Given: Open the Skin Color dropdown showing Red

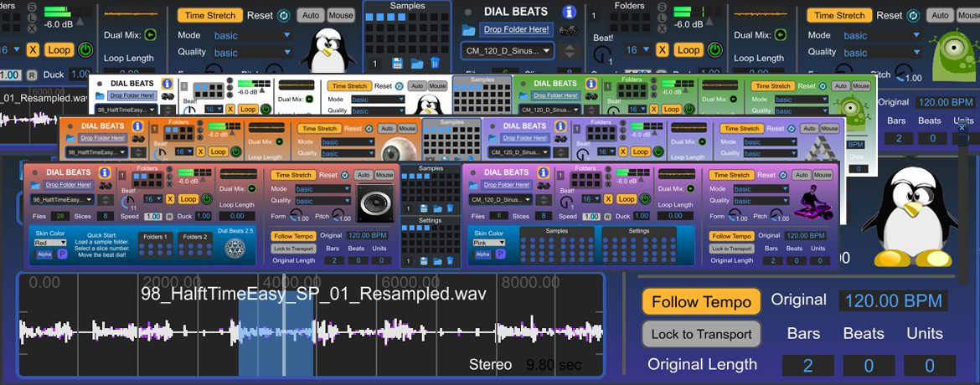Looking at the screenshot, I should [x=49, y=243].
